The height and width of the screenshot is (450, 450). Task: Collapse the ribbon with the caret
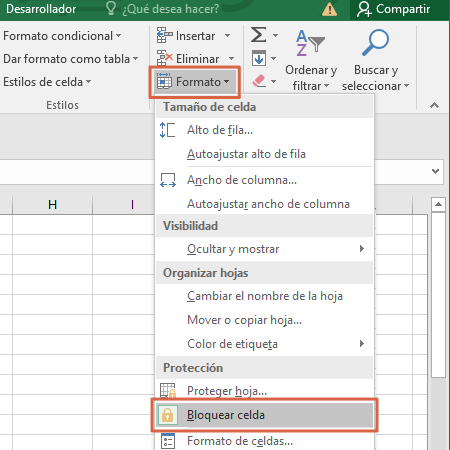434,105
